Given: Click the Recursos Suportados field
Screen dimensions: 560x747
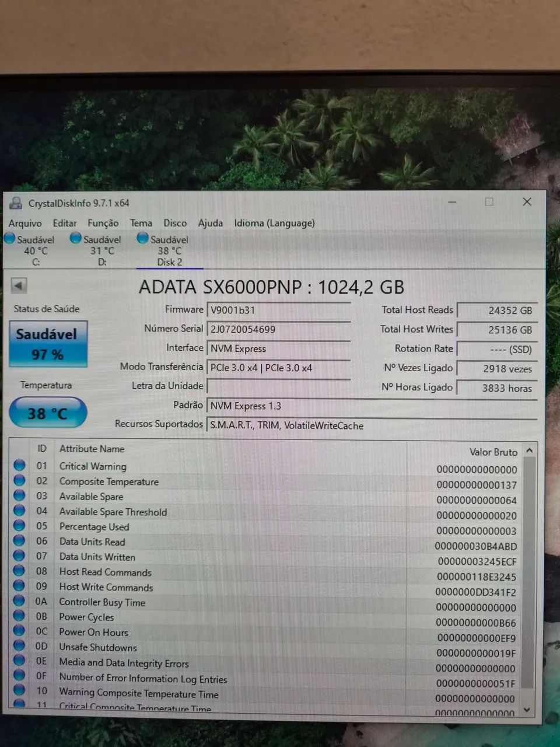Looking at the screenshot, I should click(x=372, y=425).
